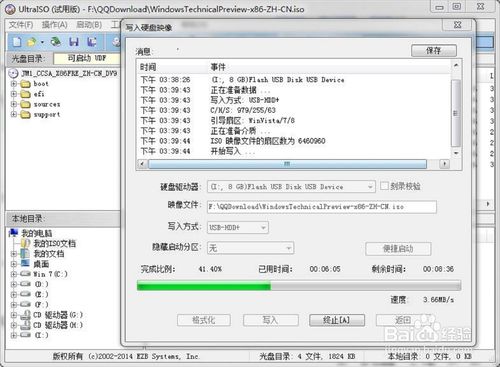
Task: Click the 保存 button in dialog
Action: tap(434, 51)
